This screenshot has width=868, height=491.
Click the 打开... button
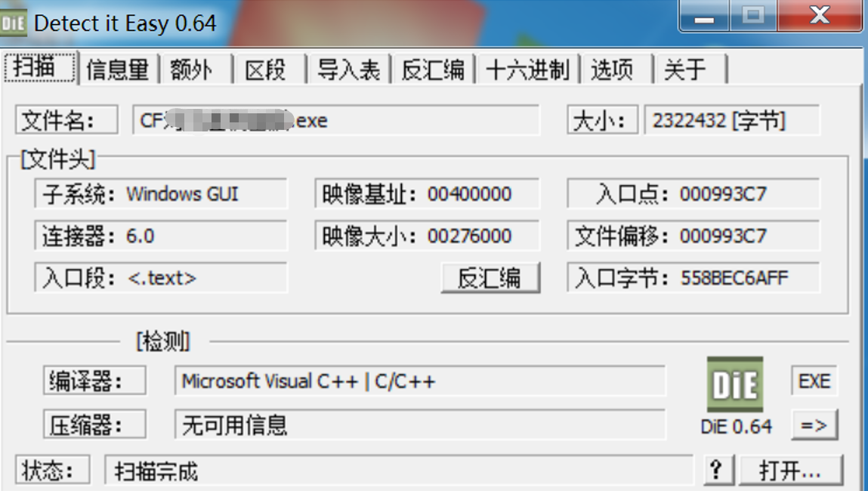791,471
